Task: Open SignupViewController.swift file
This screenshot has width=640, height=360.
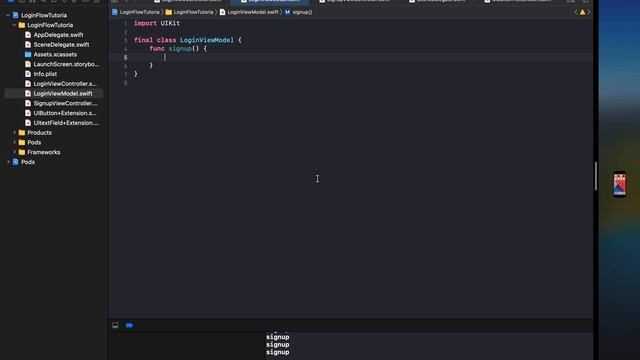Action: [65, 103]
